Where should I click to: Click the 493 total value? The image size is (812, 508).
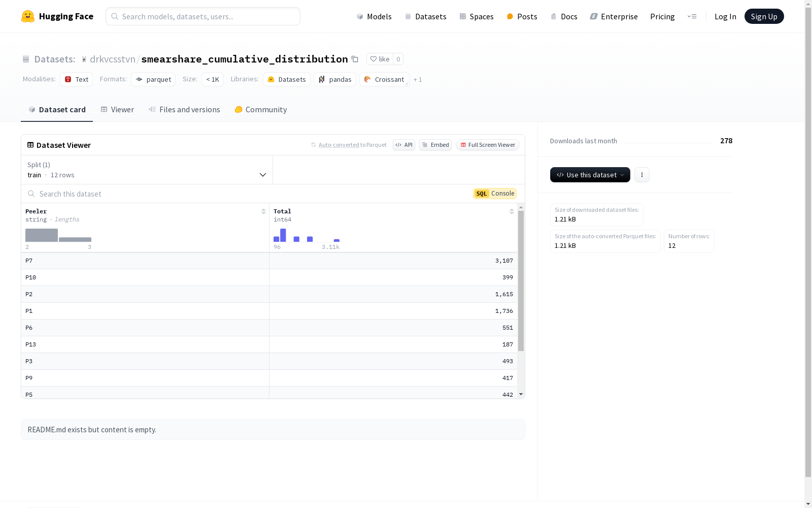point(507,361)
